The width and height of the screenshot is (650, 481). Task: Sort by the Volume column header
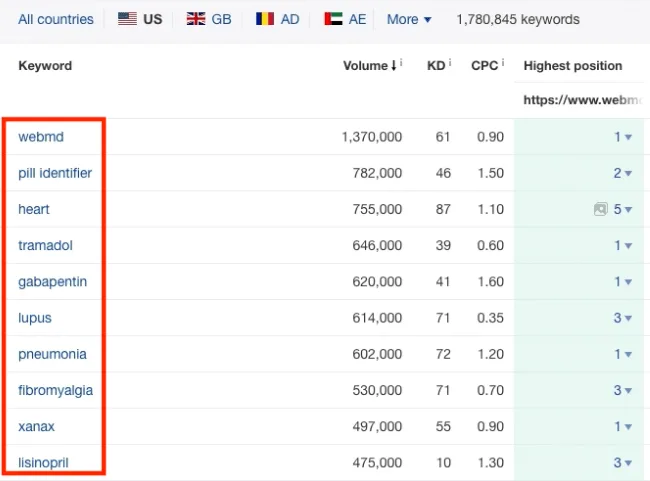pos(370,66)
